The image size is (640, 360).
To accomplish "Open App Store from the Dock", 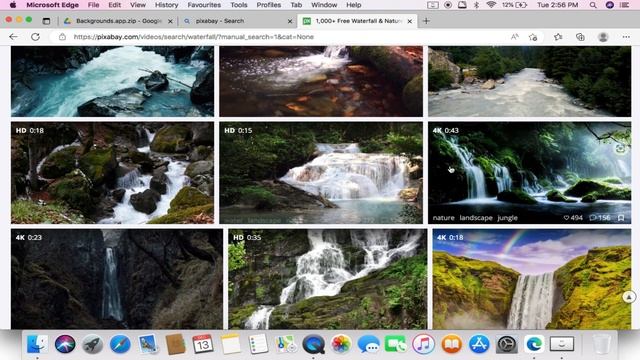I will [479, 344].
